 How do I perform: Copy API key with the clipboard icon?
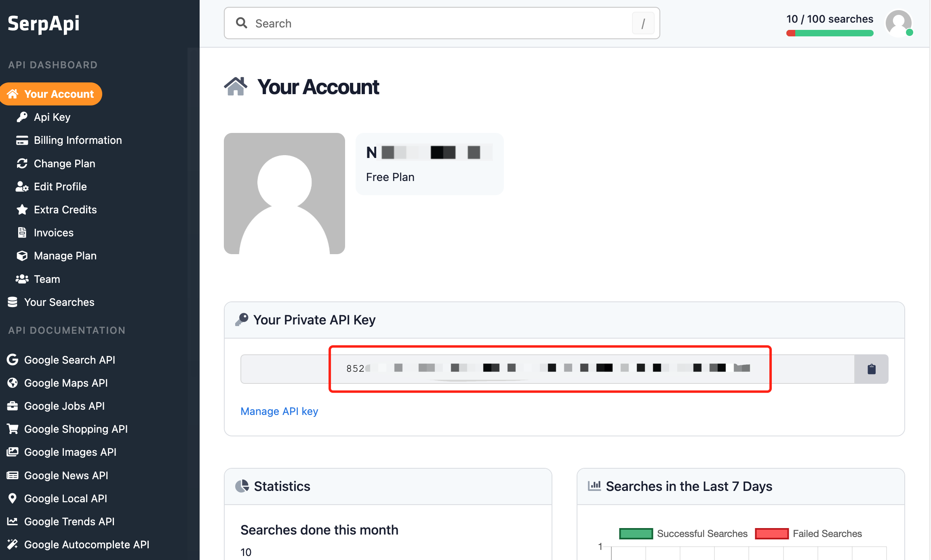click(x=871, y=369)
